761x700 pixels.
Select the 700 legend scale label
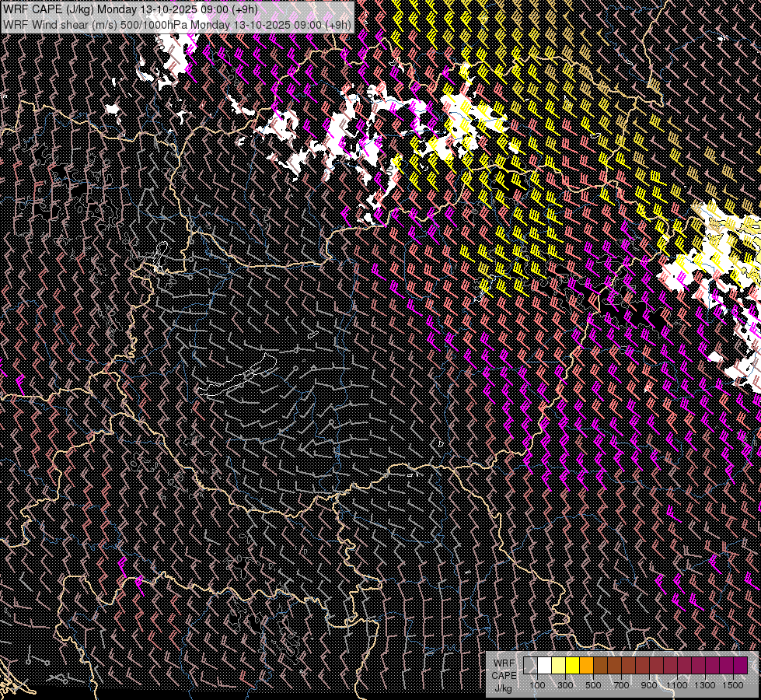coord(621,685)
